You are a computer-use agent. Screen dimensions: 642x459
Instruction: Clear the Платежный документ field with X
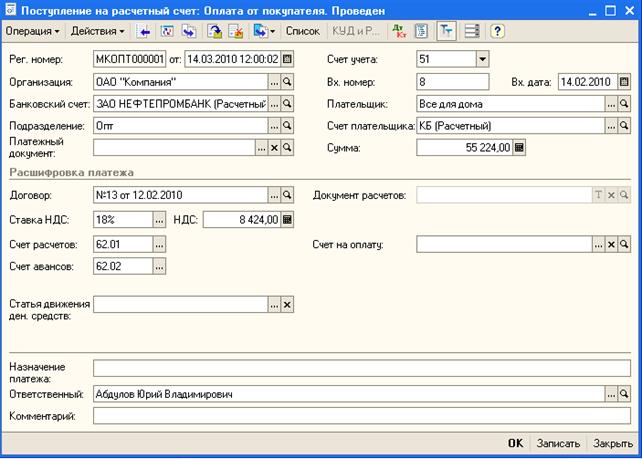tap(274, 147)
